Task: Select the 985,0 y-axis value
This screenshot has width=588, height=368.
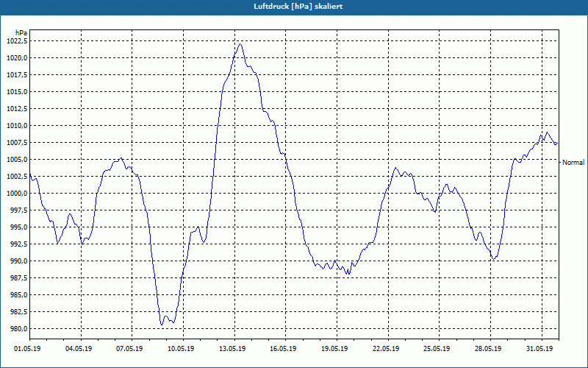Action: point(18,294)
